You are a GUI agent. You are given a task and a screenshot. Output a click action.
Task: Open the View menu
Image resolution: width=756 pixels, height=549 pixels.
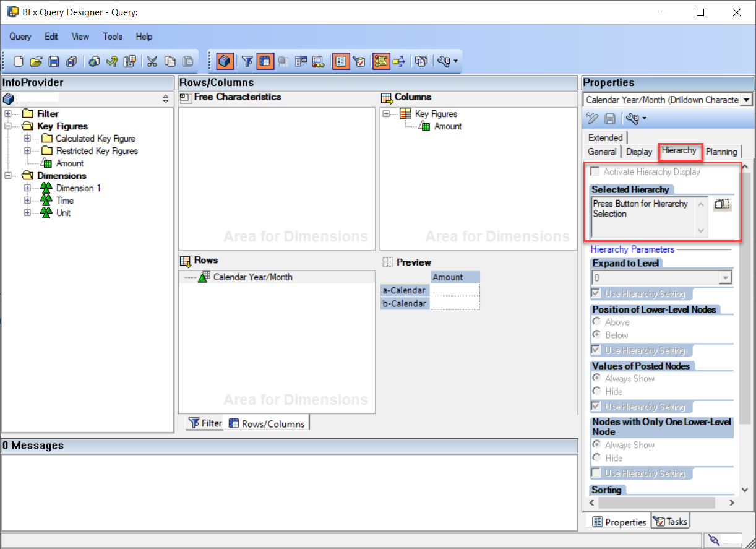pyautogui.click(x=80, y=37)
